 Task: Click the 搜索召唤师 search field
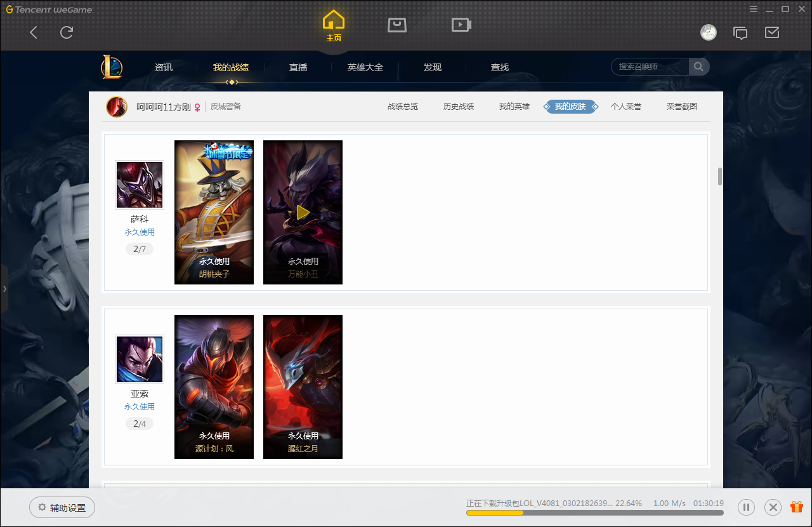(x=650, y=67)
